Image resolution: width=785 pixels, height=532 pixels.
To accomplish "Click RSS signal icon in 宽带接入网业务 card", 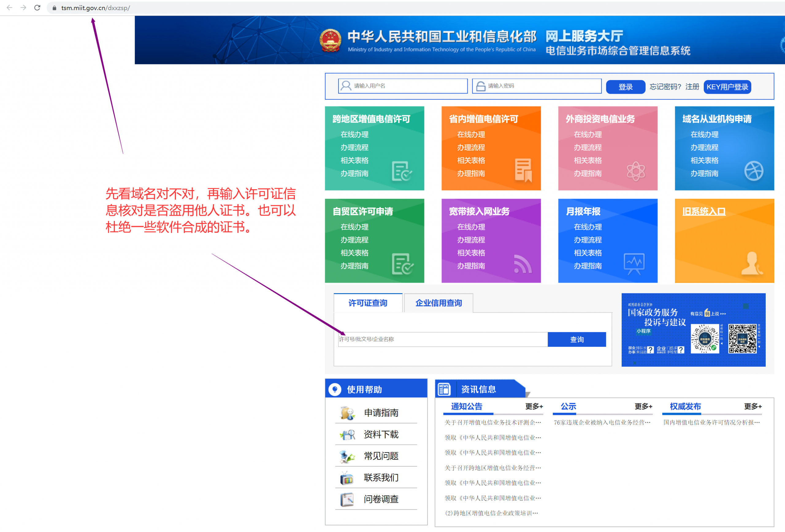I will 523,263.
